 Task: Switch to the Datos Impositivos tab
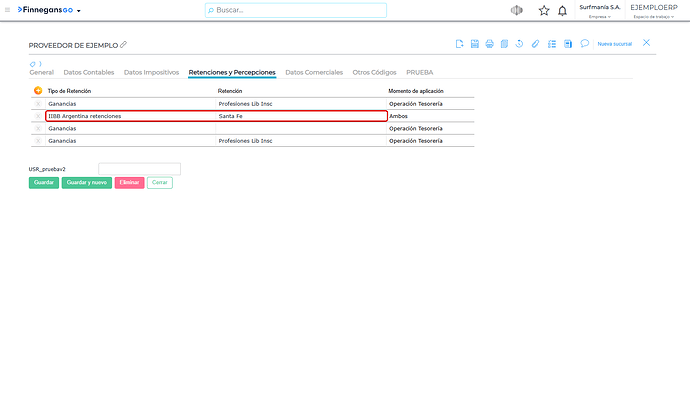pos(151,72)
